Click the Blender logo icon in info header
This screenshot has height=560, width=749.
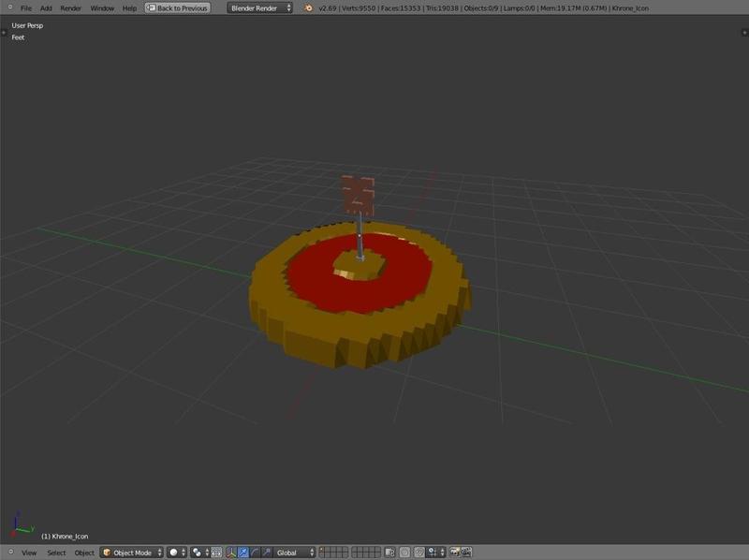pyautogui.click(x=309, y=8)
